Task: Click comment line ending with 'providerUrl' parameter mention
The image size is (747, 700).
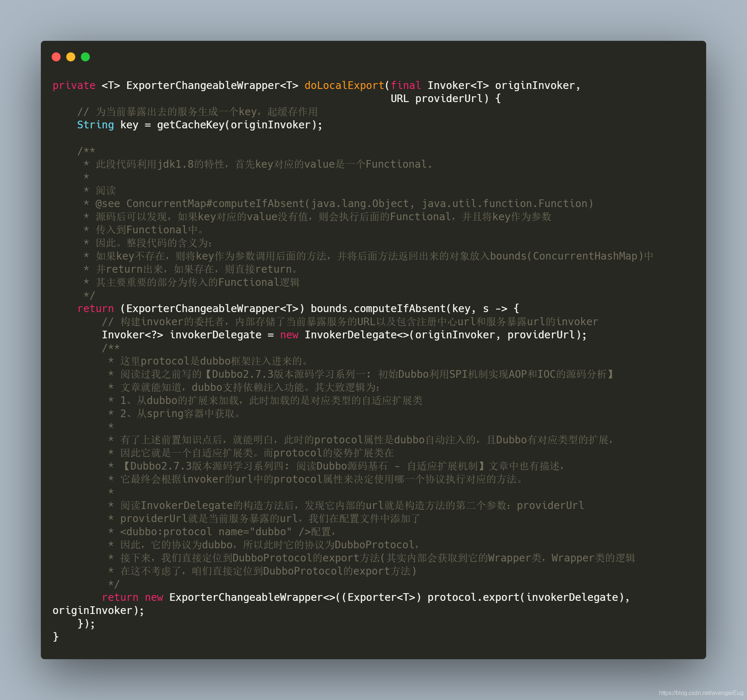Action: coord(346,505)
